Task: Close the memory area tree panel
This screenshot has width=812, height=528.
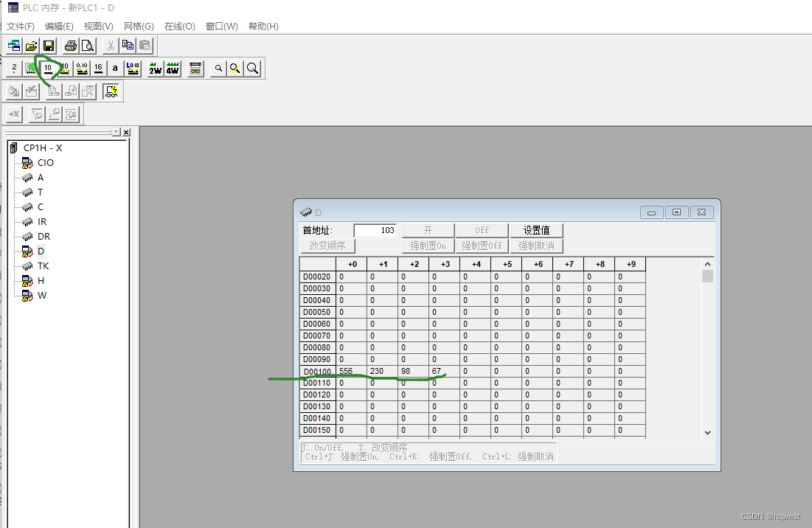Action: point(126,133)
